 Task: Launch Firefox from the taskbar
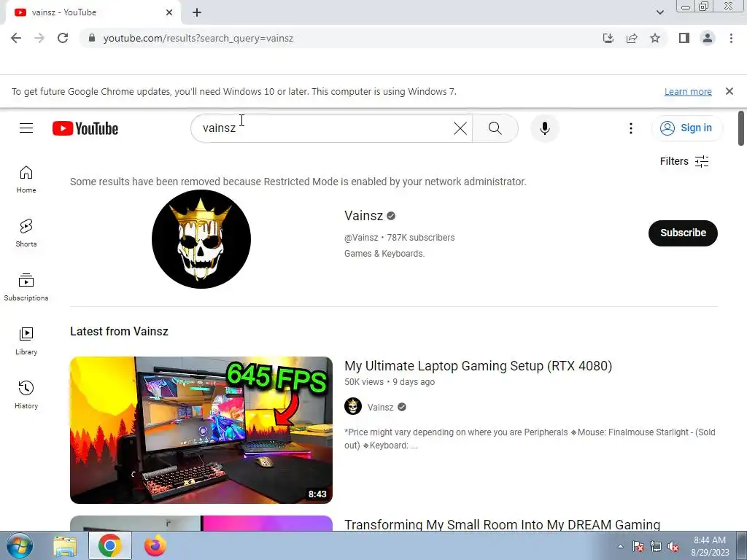point(155,545)
